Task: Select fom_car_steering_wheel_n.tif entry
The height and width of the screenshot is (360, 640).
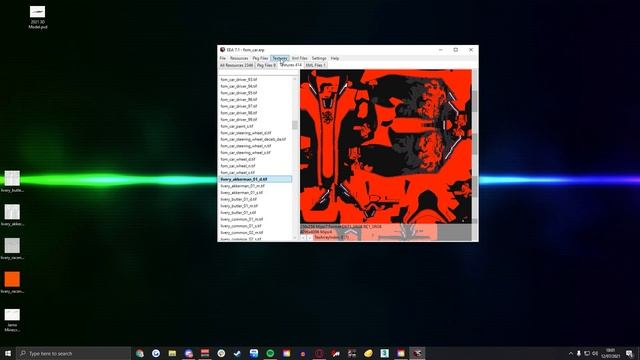Action: [255, 146]
